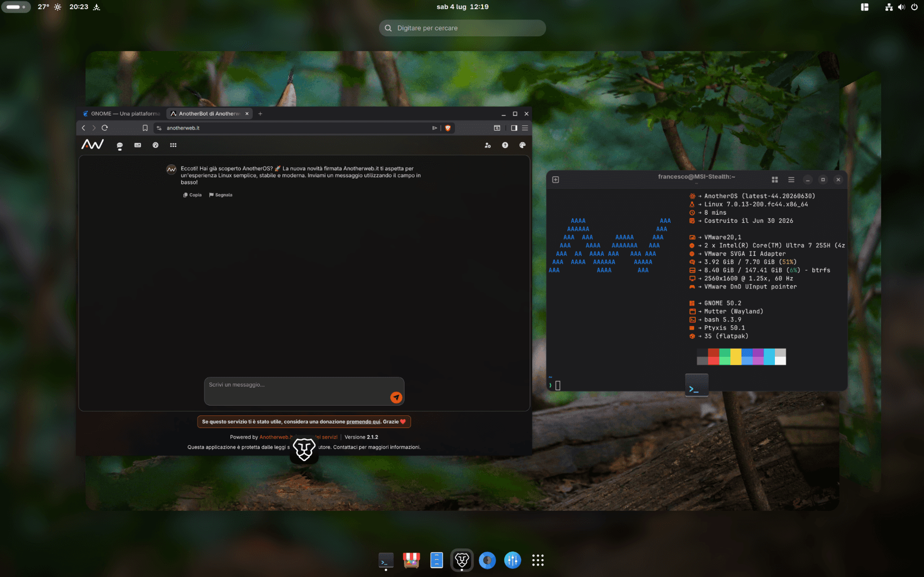Bookmark the page in Brave
Image resolution: width=924 pixels, height=577 pixels.
pyautogui.click(x=145, y=128)
